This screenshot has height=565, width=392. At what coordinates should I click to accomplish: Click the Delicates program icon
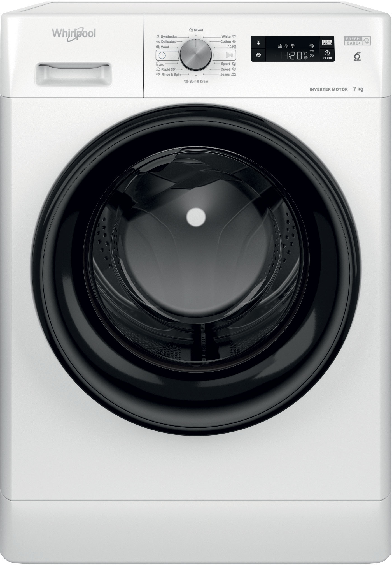pyautogui.click(x=158, y=42)
